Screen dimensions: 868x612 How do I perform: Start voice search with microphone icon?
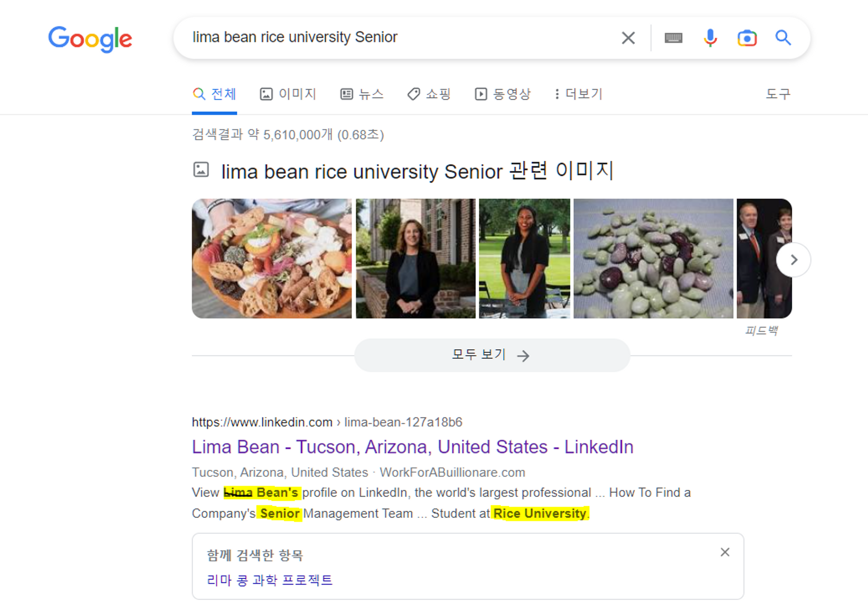tap(710, 38)
